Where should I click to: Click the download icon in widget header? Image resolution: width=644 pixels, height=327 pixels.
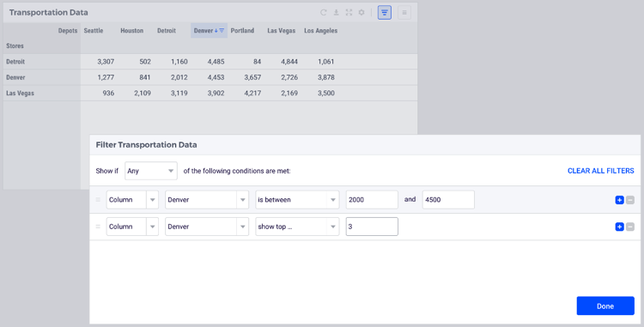(336, 12)
